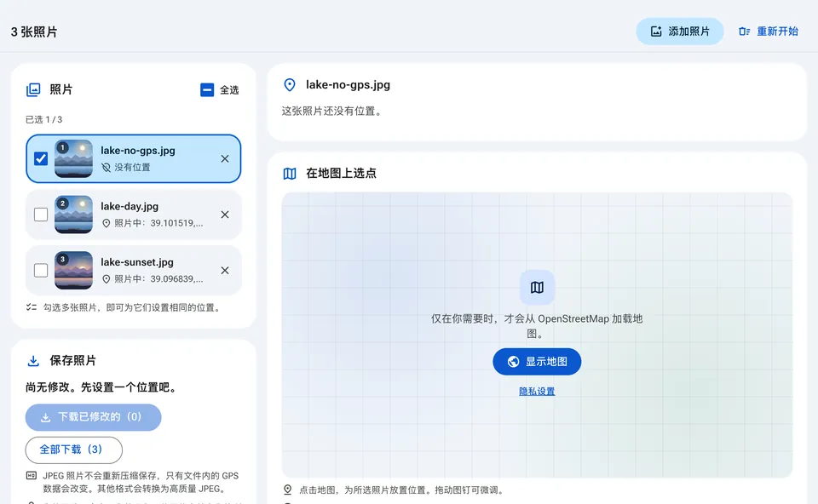Remove lake-no-gps.jpg with its X icon

tap(225, 158)
